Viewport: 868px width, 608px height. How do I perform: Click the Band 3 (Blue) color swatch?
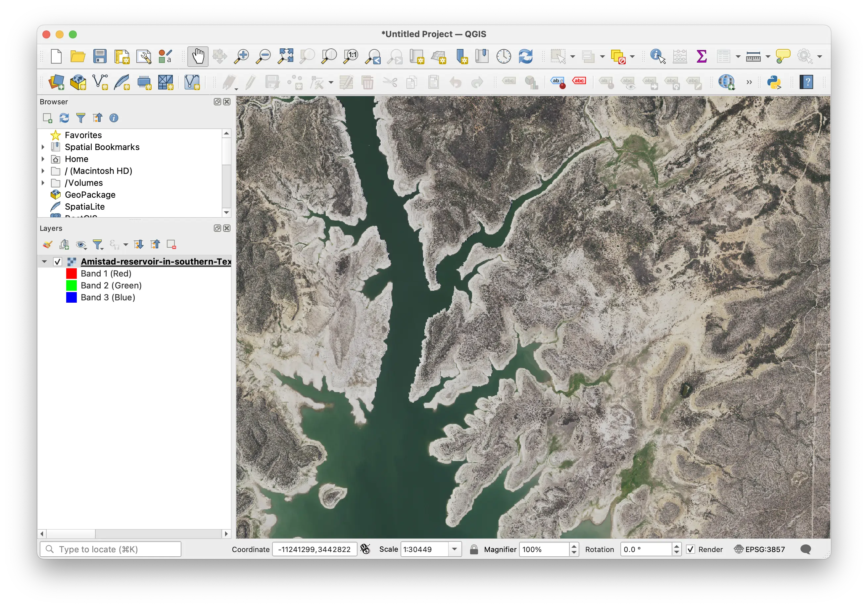(x=72, y=298)
